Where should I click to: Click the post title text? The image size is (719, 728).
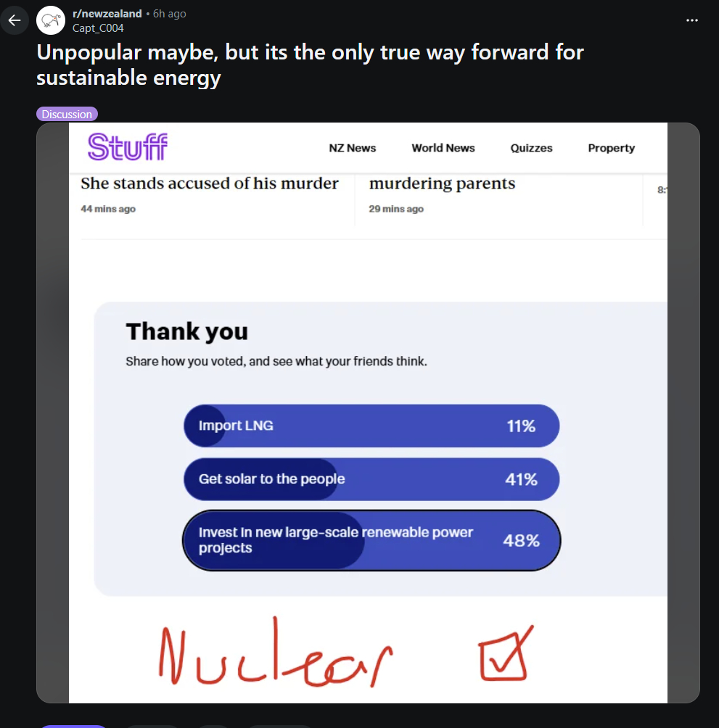pyautogui.click(x=310, y=65)
